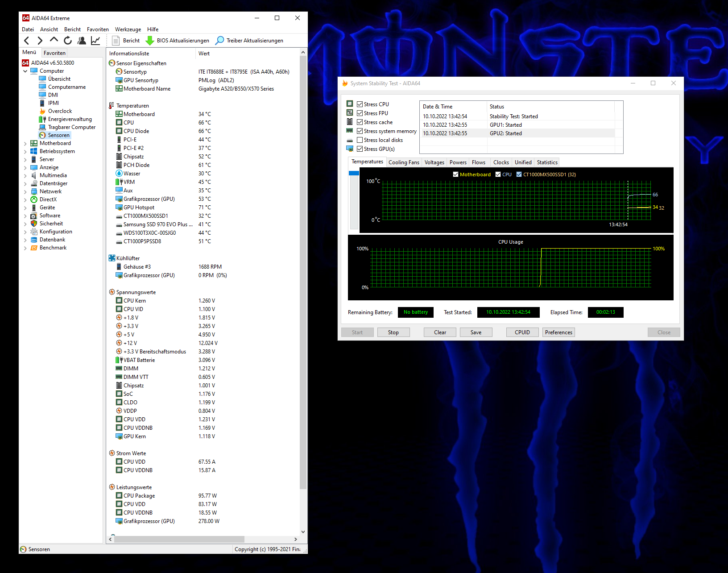Click the Wasser temperature icon
The image size is (728, 573).
tap(119, 174)
